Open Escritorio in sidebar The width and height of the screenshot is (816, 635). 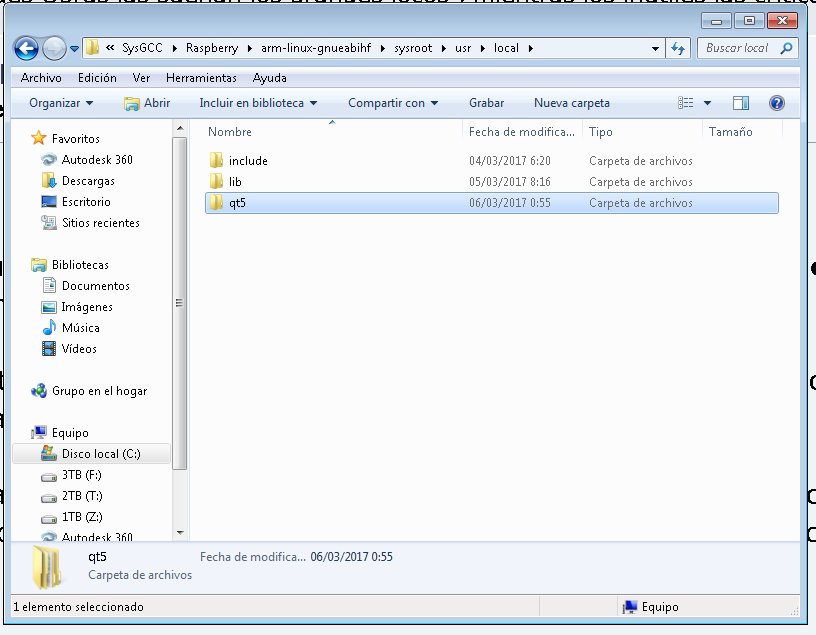click(x=86, y=201)
